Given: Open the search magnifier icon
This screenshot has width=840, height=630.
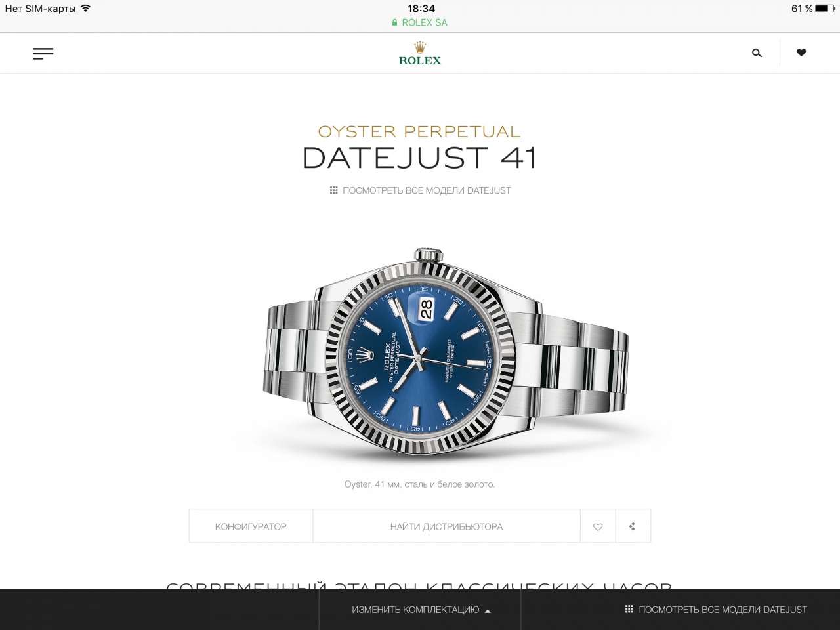Looking at the screenshot, I should 757,53.
